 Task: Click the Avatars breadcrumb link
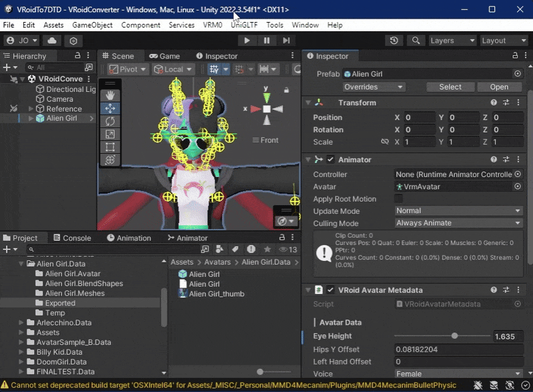[x=217, y=262]
